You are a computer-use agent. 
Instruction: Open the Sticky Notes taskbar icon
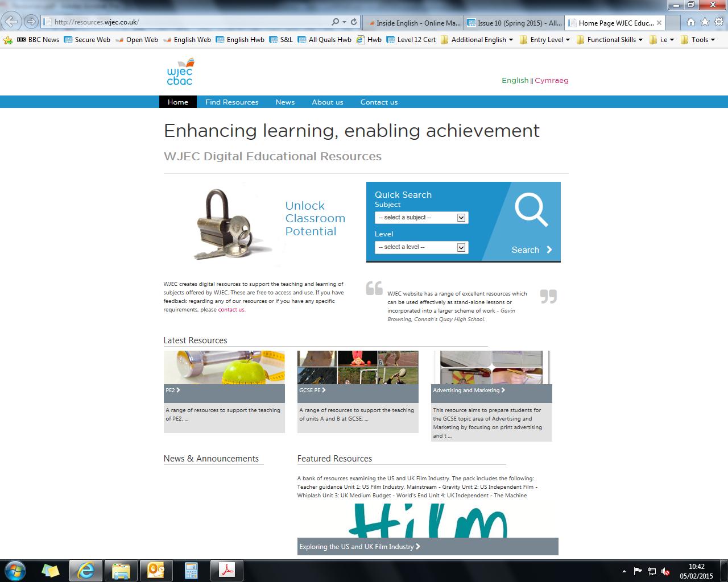coord(51,570)
